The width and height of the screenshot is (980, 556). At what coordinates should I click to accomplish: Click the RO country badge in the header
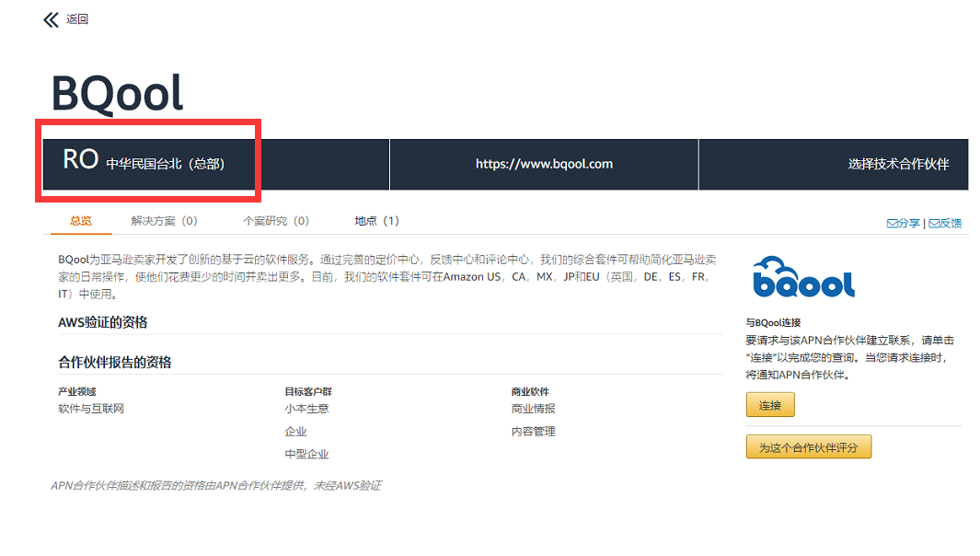coord(79,158)
